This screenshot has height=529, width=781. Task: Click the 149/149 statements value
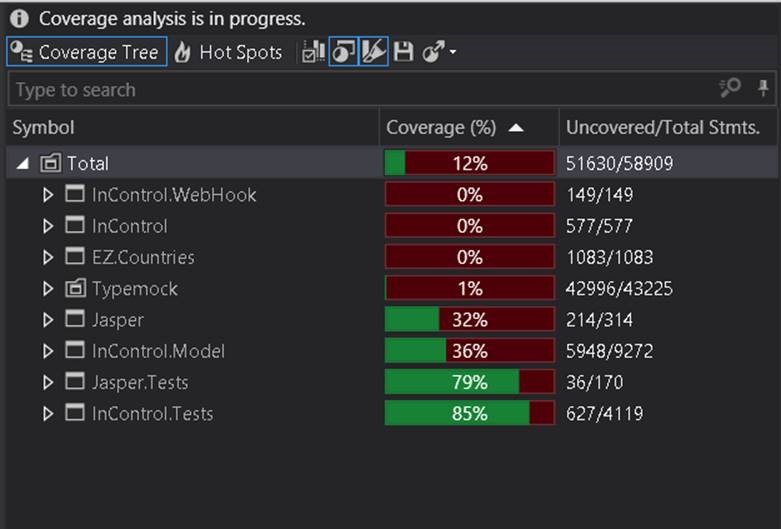coord(600,195)
